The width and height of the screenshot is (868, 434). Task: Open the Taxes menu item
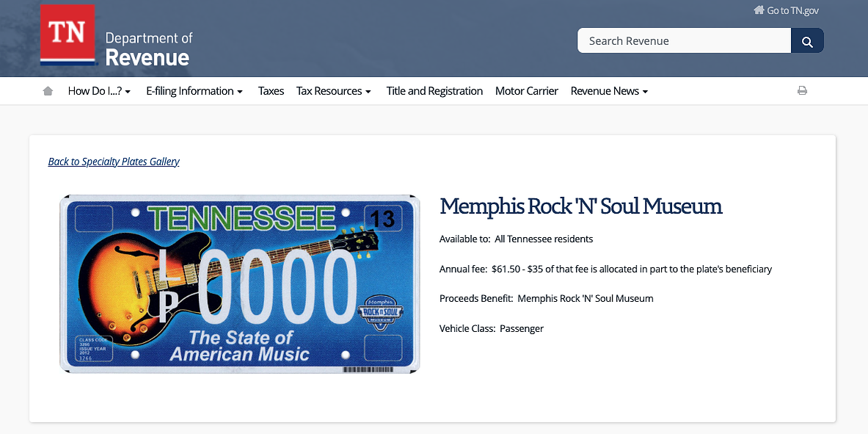click(x=271, y=91)
